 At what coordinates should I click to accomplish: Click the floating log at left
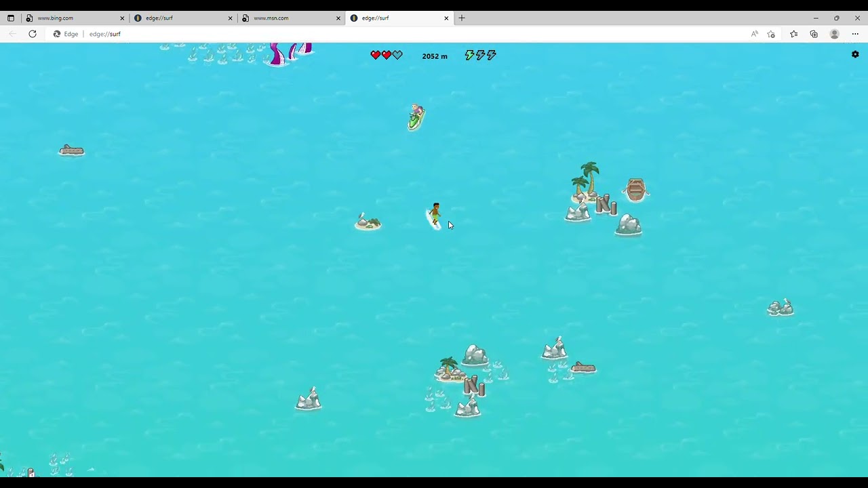coord(71,150)
